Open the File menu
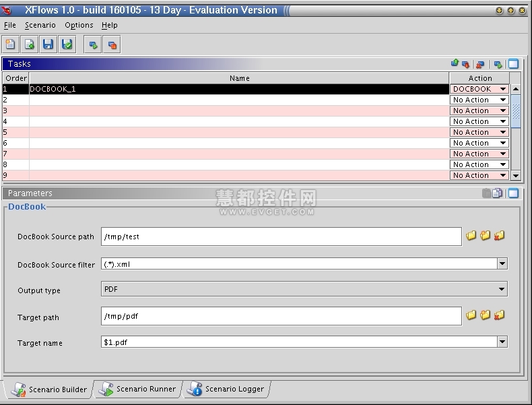Image resolution: width=532 pixels, height=405 pixels. coord(10,25)
